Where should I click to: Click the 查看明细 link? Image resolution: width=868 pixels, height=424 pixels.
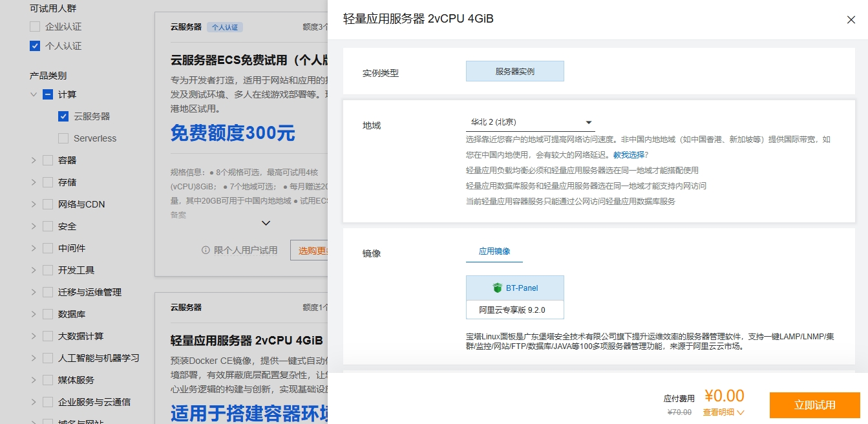(719, 412)
